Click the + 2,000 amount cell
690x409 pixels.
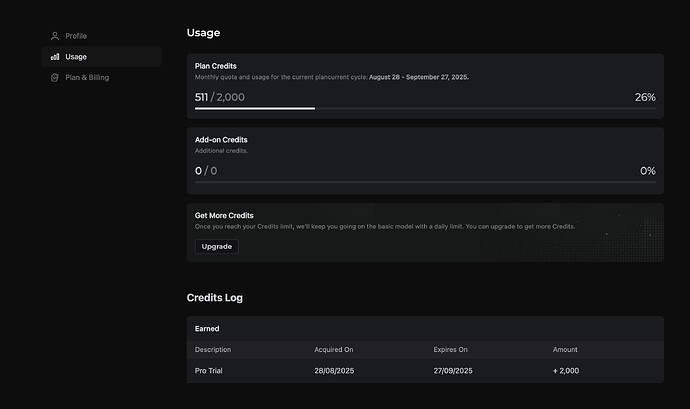tap(566, 371)
